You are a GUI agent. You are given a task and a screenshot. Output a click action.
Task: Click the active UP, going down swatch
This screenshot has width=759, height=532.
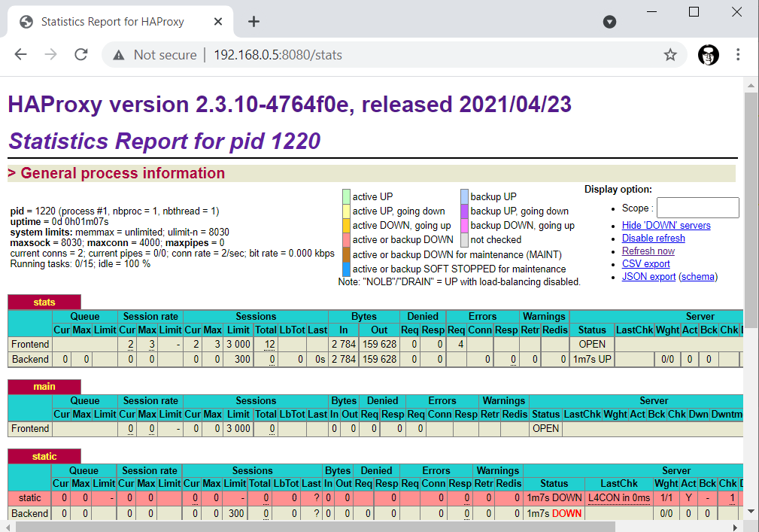coord(346,211)
